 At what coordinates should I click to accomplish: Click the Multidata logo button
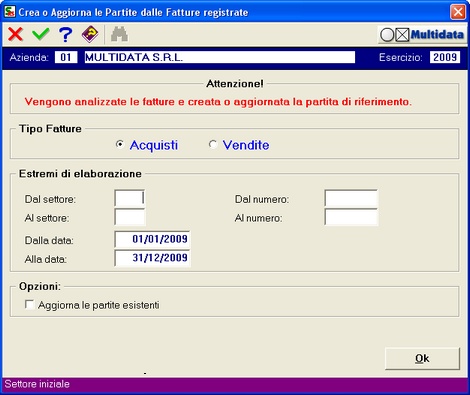click(422, 35)
